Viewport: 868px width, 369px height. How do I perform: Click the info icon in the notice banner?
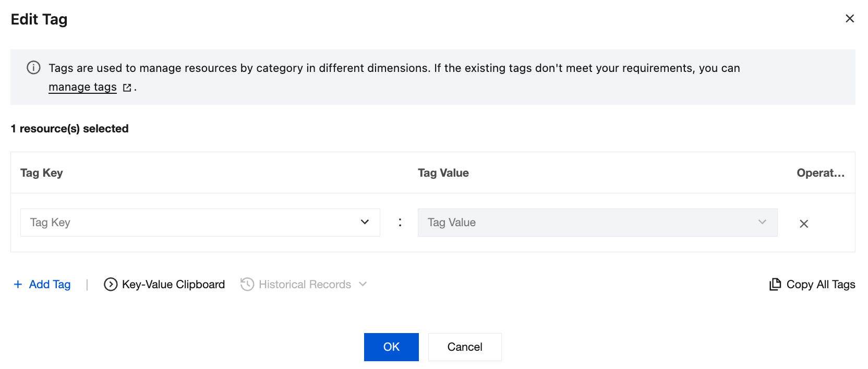click(33, 68)
